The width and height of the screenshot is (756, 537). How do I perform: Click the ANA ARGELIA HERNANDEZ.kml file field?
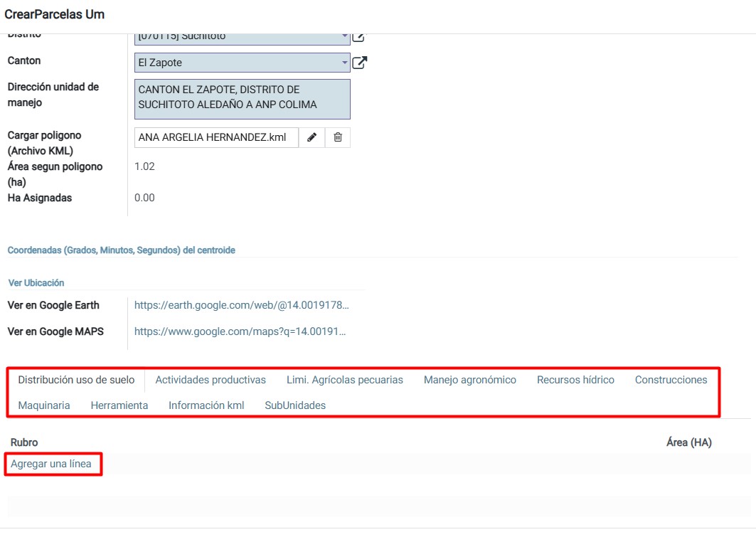[x=215, y=137]
